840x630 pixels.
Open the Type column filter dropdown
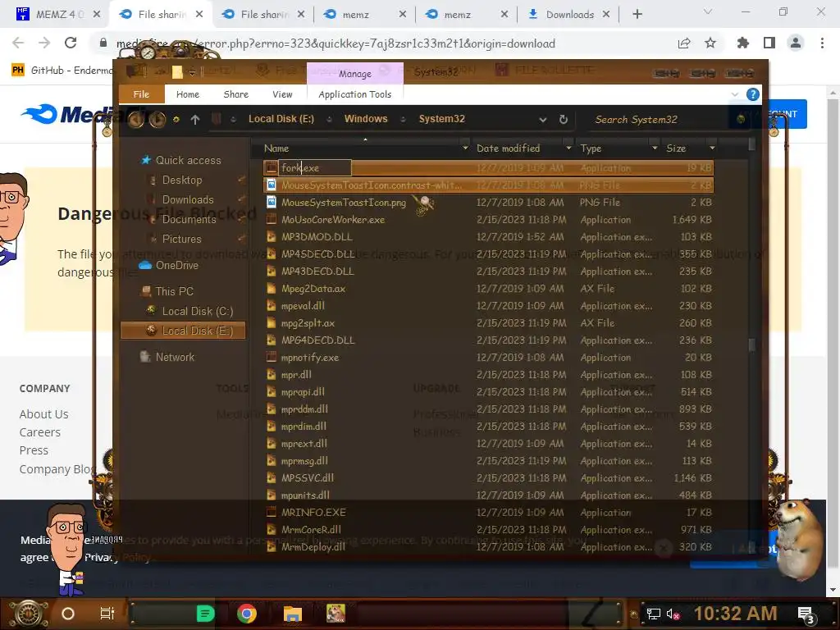click(x=655, y=148)
